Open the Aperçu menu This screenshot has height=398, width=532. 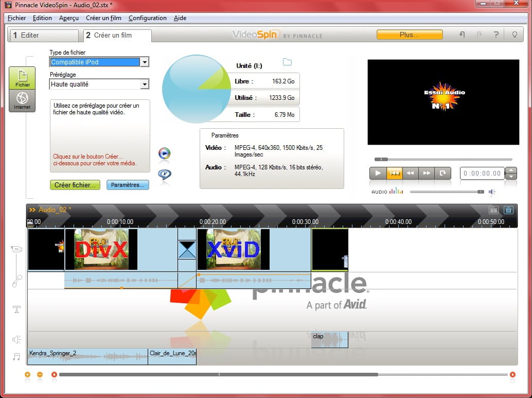(x=69, y=18)
